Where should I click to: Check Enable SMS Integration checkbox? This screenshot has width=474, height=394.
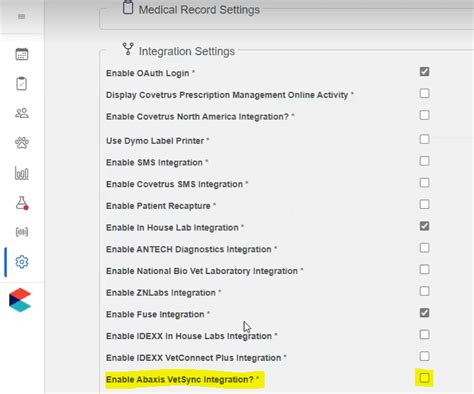pos(424,161)
